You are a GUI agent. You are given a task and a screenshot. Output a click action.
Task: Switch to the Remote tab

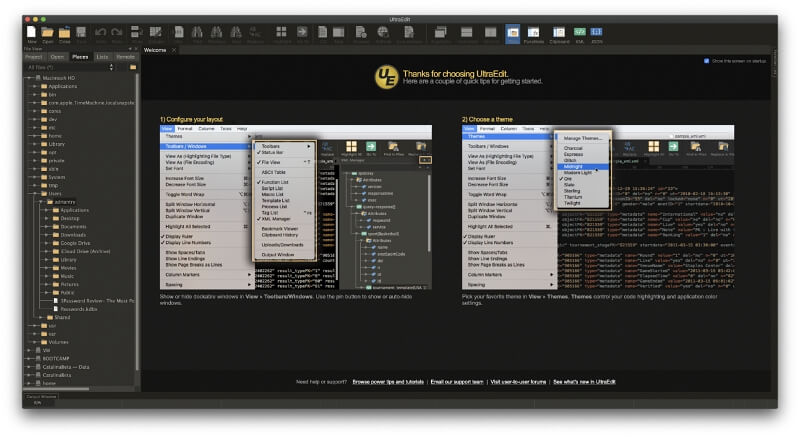(126, 57)
